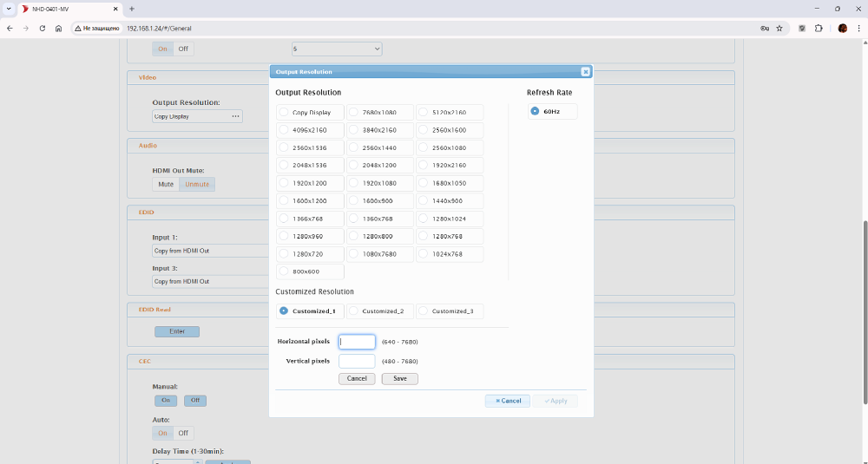Open the Output Resolution Copy Display selector
This screenshot has height=464, width=868.
tap(197, 116)
